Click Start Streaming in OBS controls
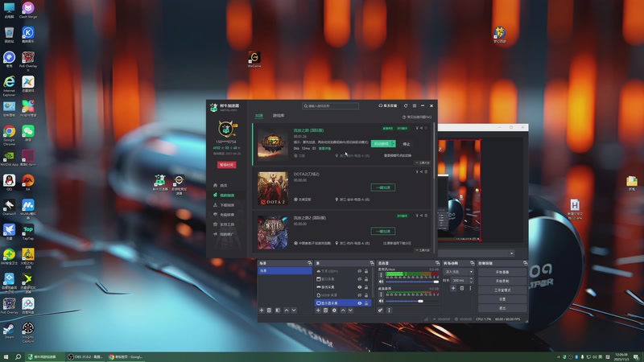Viewport: 644px width, 362px height. pos(502,272)
